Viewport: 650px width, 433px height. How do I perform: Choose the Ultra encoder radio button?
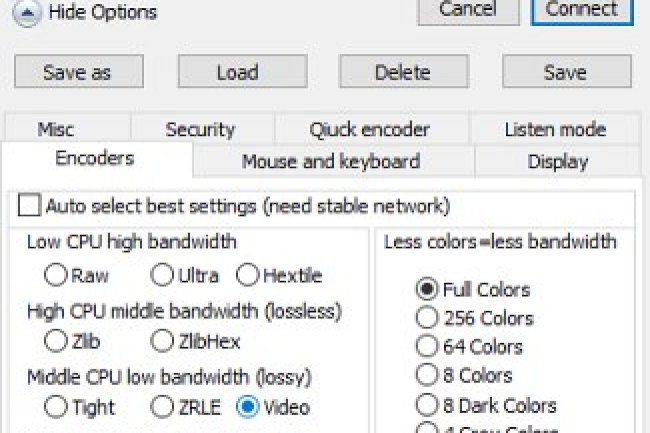pyautogui.click(x=162, y=274)
